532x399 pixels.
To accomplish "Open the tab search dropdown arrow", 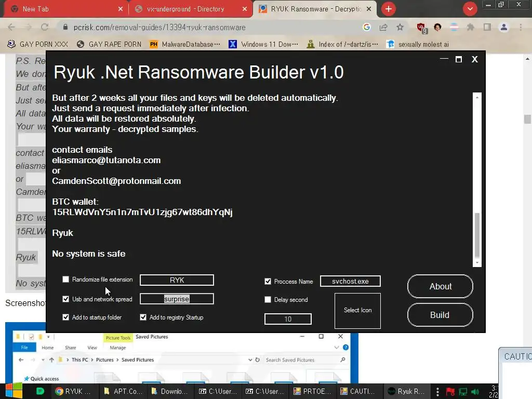I will coord(470,9).
